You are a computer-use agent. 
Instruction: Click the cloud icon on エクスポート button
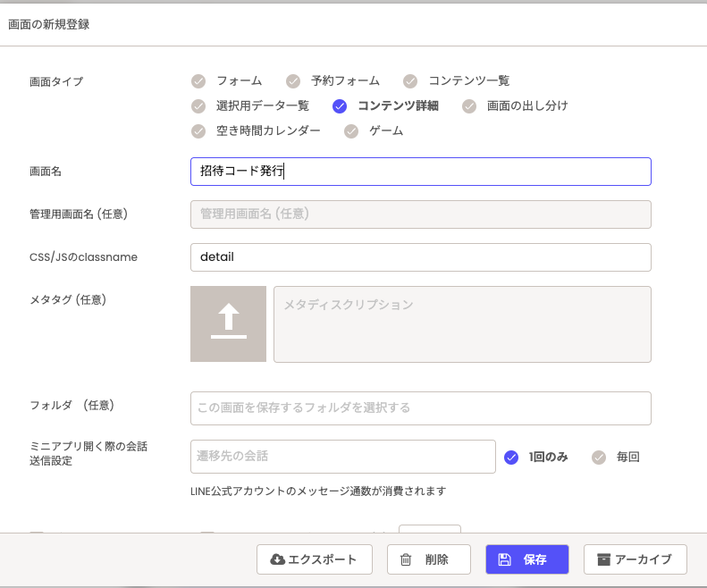[x=278, y=559]
